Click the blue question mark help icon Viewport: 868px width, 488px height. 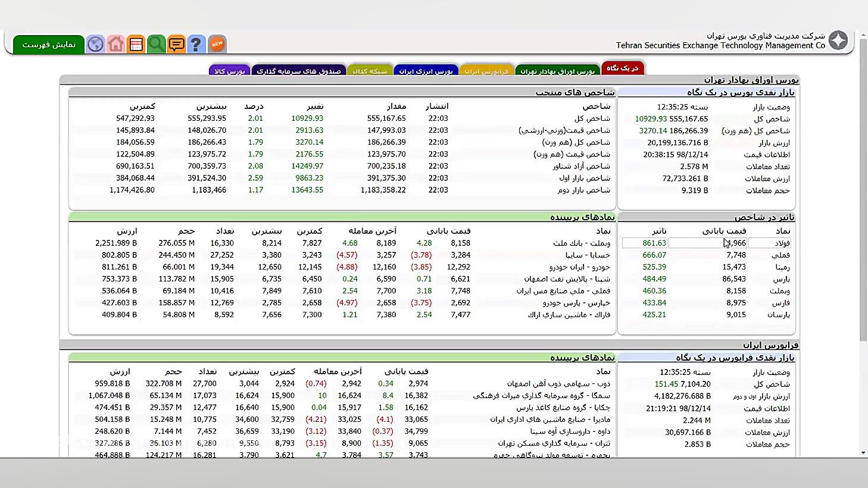coord(196,44)
